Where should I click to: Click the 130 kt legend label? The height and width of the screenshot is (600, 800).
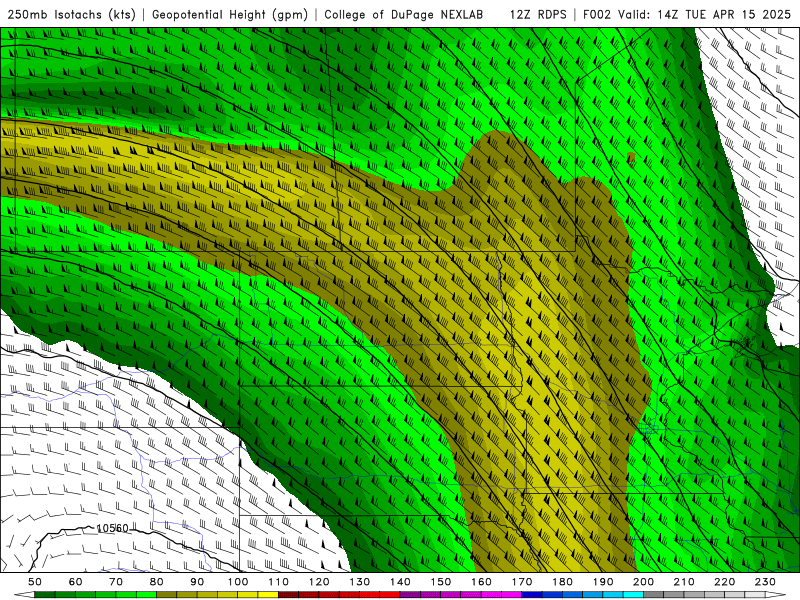click(x=360, y=582)
